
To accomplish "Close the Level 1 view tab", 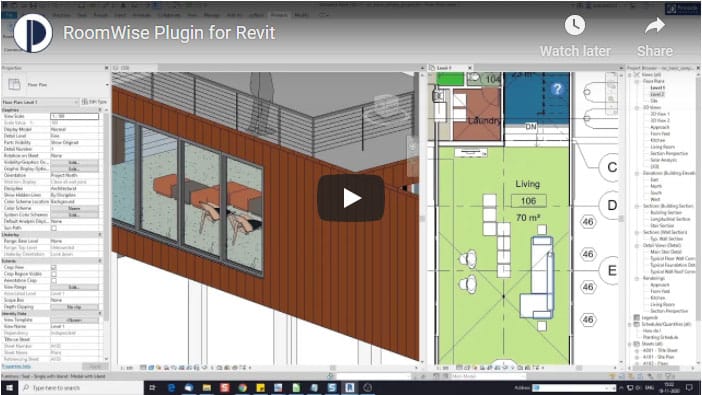I will click(470, 68).
